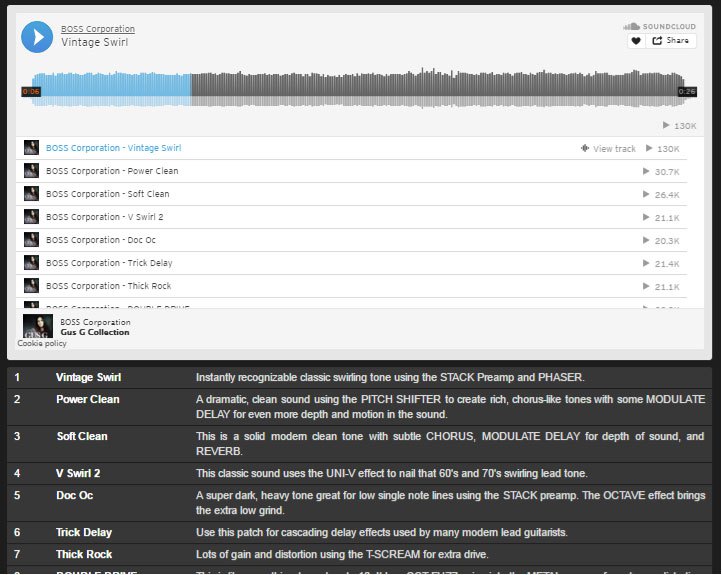Click play count 21.4K in Trick Delay row

point(661,264)
